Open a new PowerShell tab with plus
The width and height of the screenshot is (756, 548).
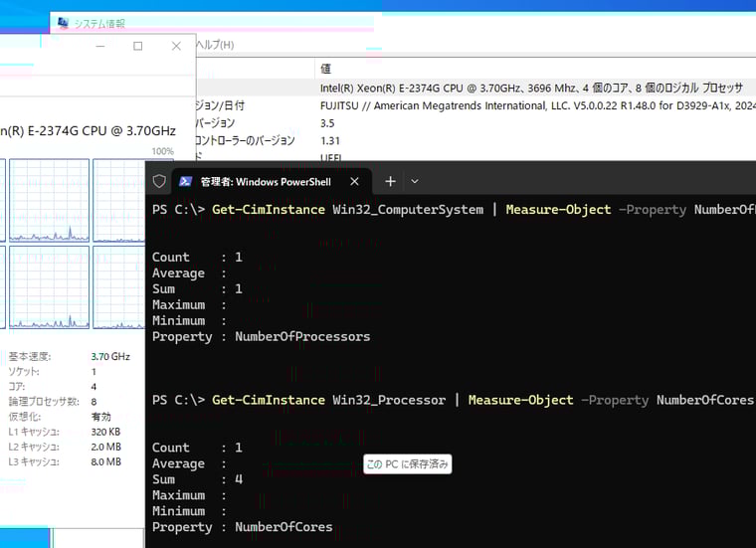[x=391, y=181]
